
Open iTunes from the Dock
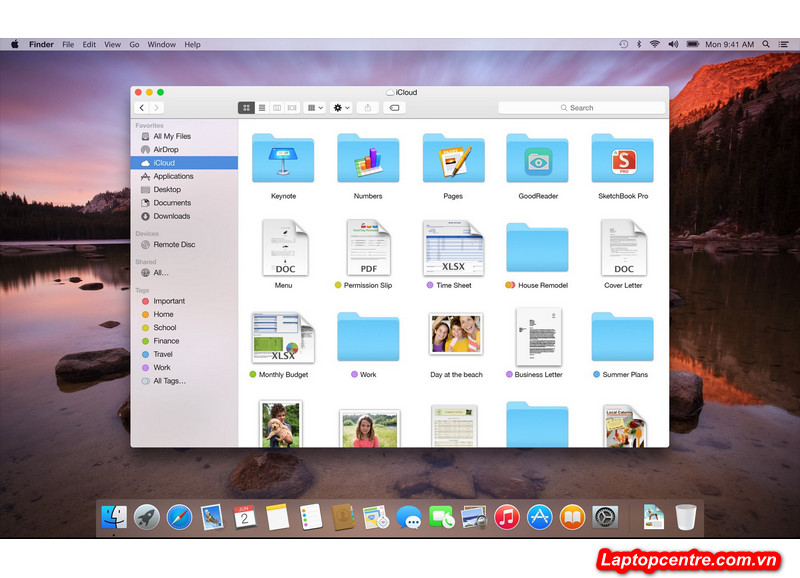[507, 517]
